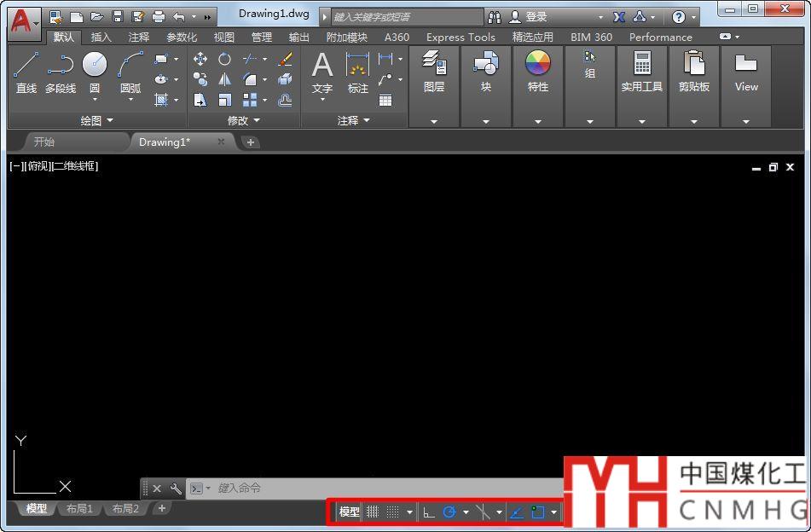Image resolution: width=811 pixels, height=532 pixels.
Task: Select the Line (直线) drawing tool
Action: 26,71
